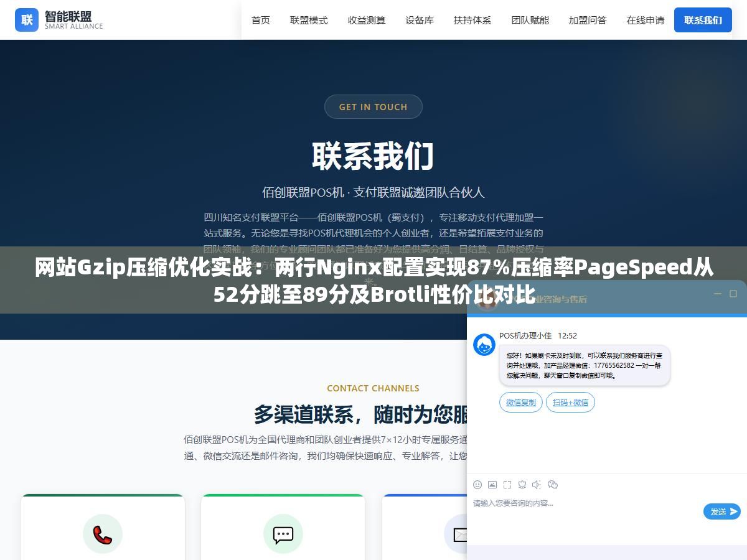
Task: Click the 智能联盟 SMART ALLIANCE brand text
Action: [73, 20]
